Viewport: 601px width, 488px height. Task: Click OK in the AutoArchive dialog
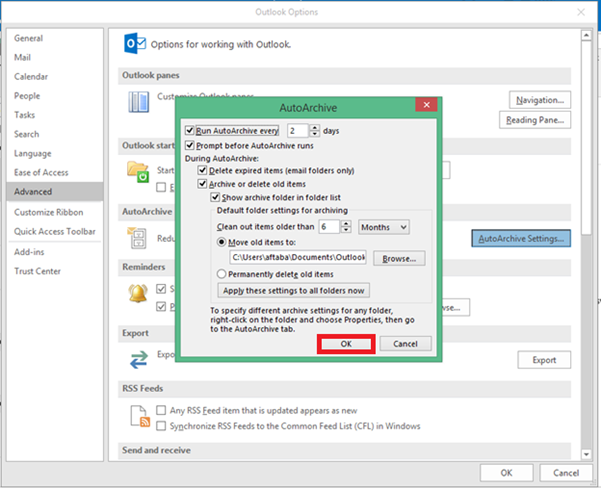(x=346, y=344)
